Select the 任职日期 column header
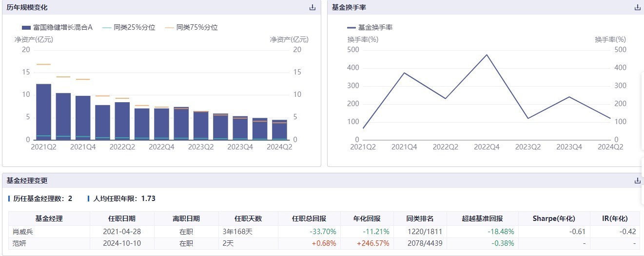The width and height of the screenshot is (644, 256). [x=121, y=219]
